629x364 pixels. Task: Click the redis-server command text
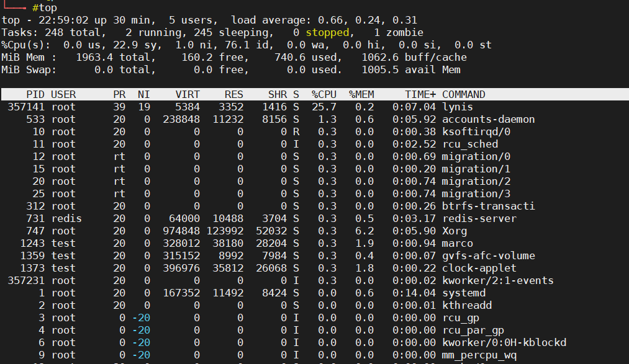pos(479,219)
